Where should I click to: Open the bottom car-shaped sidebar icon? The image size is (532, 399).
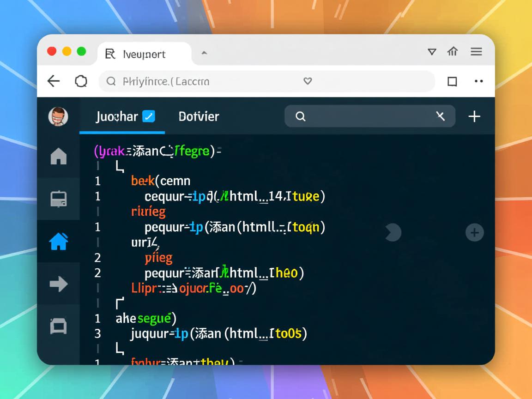pyautogui.click(x=58, y=326)
